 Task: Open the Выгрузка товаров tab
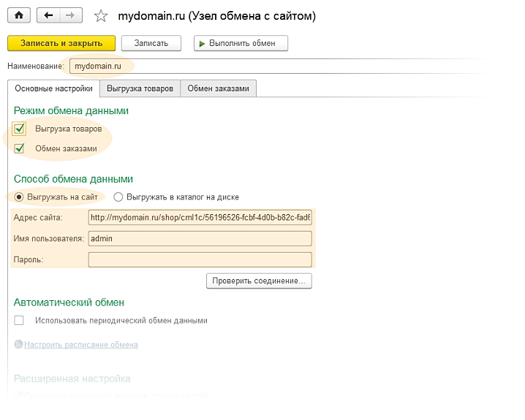tap(140, 88)
